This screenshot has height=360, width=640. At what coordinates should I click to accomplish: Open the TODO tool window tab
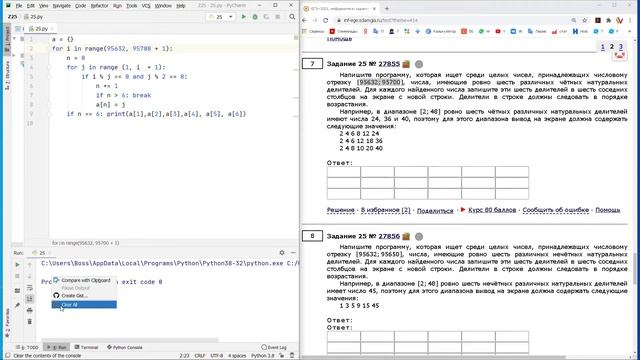pos(27,347)
